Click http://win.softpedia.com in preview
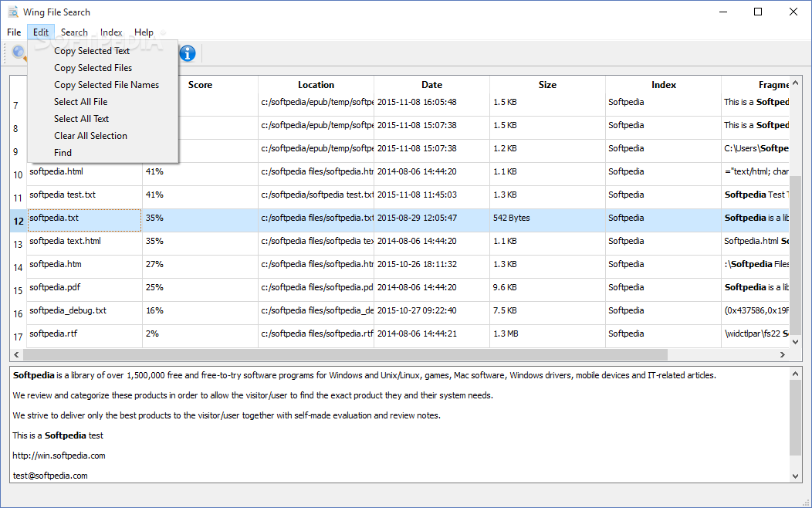 coord(59,456)
